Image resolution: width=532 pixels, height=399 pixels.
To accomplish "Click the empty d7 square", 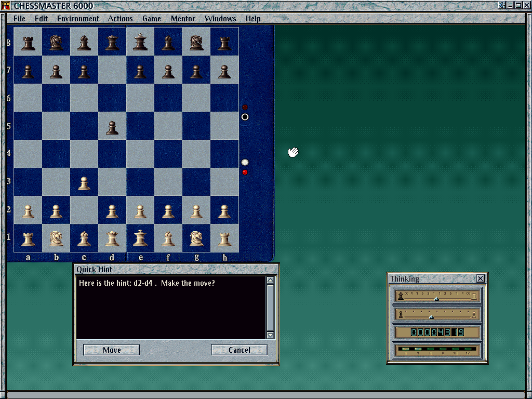I will 112,70.
